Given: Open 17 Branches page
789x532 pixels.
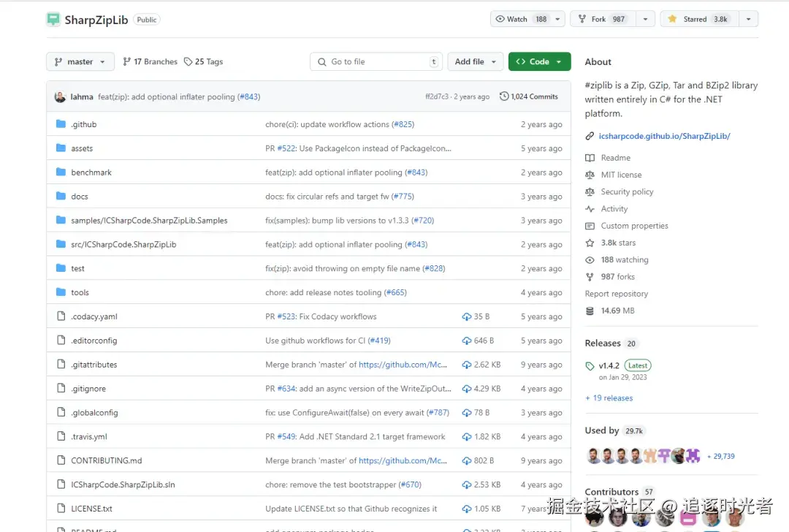Looking at the screenshot, I should 150,61.
